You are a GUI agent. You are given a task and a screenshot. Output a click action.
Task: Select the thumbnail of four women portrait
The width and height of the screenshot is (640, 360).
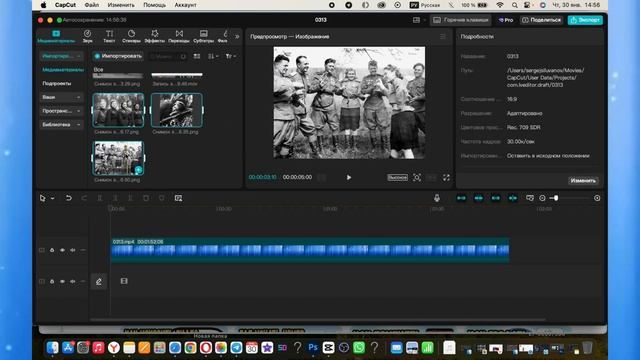[x=118, y=110]
